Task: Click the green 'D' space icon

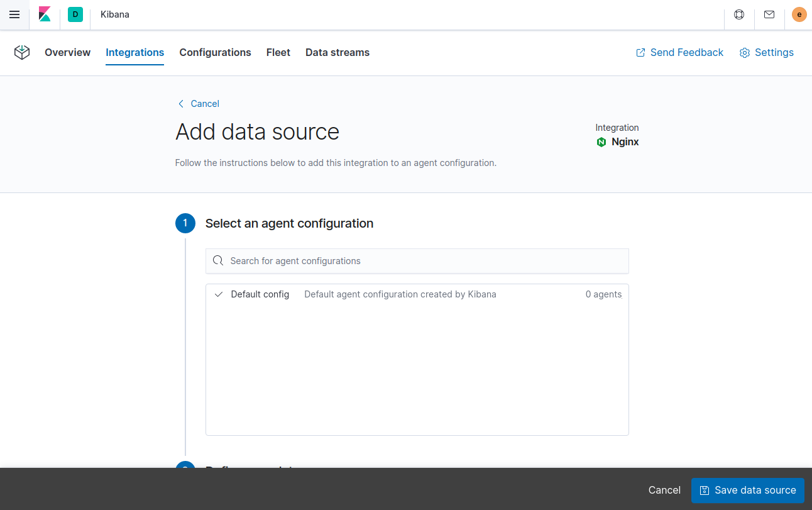Action: click(75, 14)
